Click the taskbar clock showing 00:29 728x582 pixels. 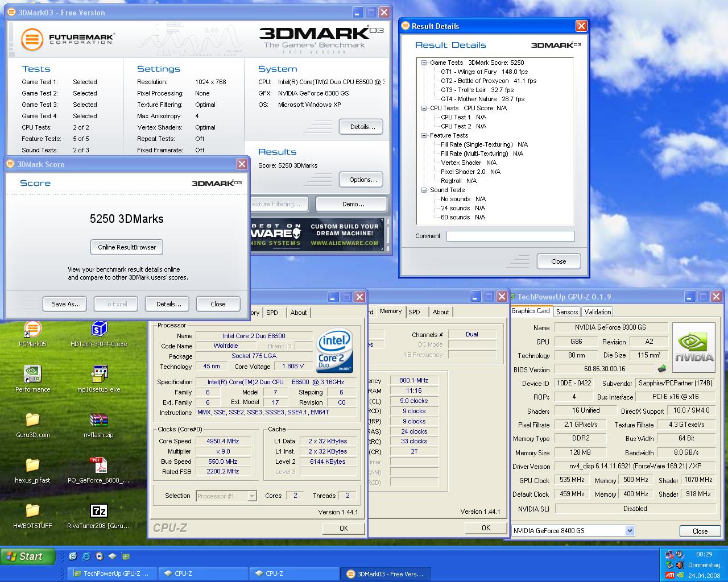point(704,554)
